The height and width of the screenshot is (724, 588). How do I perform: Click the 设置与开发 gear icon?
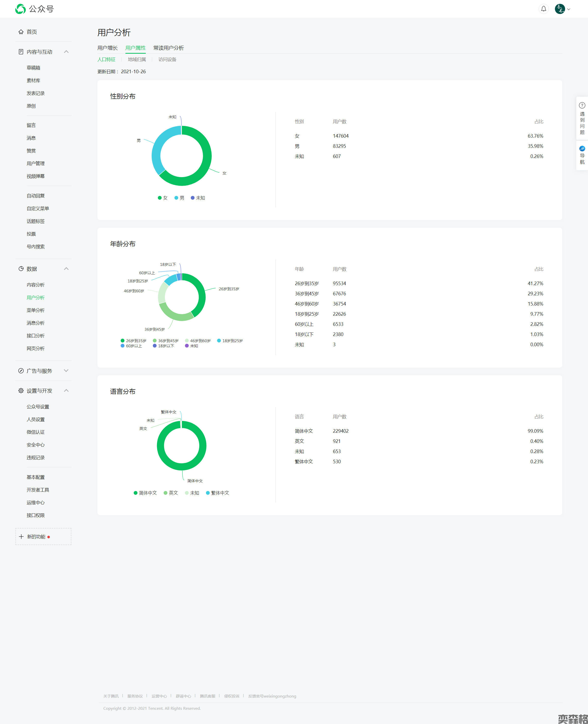pos(21,391)
